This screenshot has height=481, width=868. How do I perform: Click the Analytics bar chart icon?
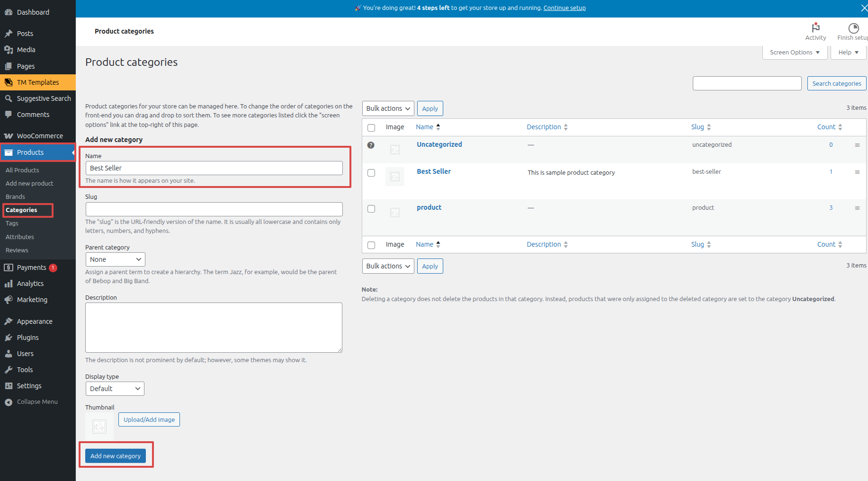(9, 284)
